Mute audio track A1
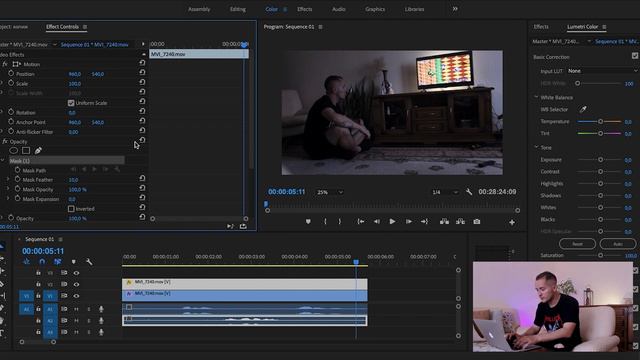This screenshot has height=360, width=640. 76,309
